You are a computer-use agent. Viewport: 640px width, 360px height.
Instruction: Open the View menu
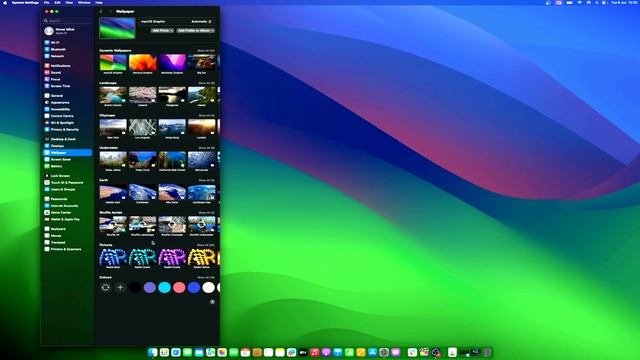point(69,2)
